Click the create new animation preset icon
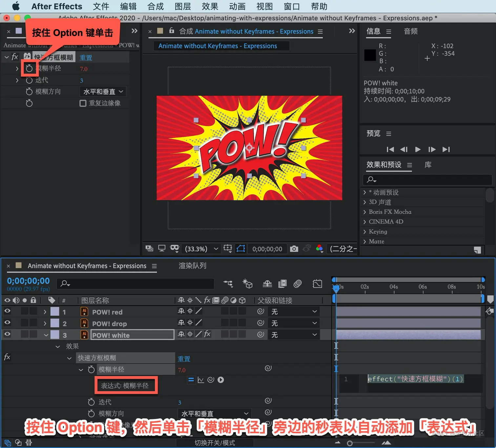Screen dimensions: 496x448 tap(477, 250)
